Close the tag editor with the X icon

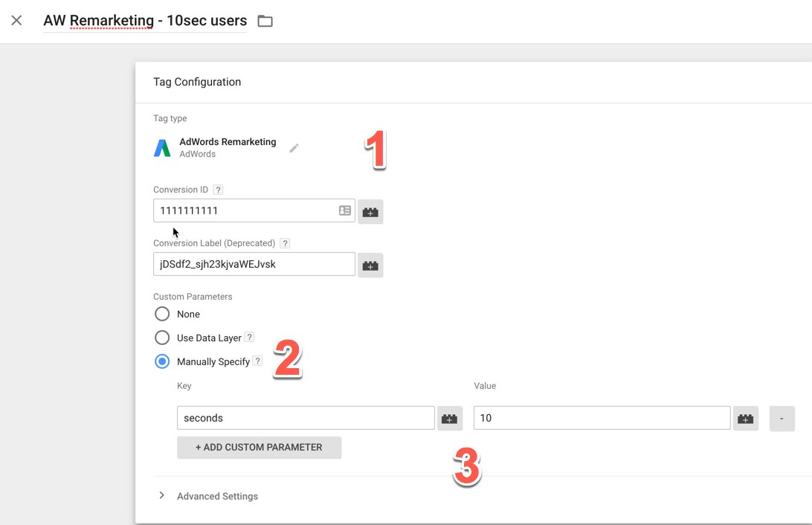point(16,20)
